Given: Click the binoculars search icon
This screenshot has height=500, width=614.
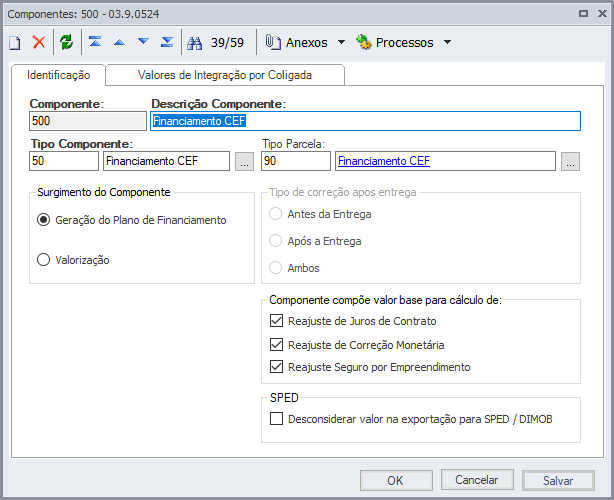Looking at the screenshot, I should pyautogui.click(x=195, y=43).
